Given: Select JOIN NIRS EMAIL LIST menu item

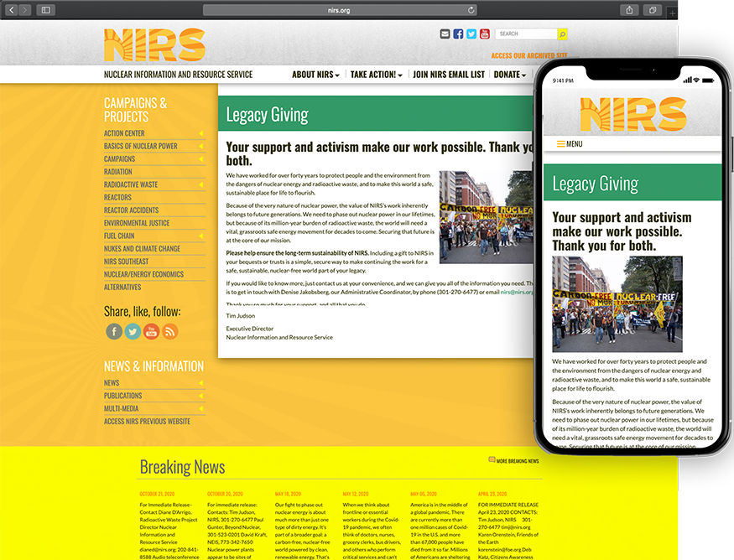Looking at the screenshot, I should pyautogui.click(x=449, y=75).
